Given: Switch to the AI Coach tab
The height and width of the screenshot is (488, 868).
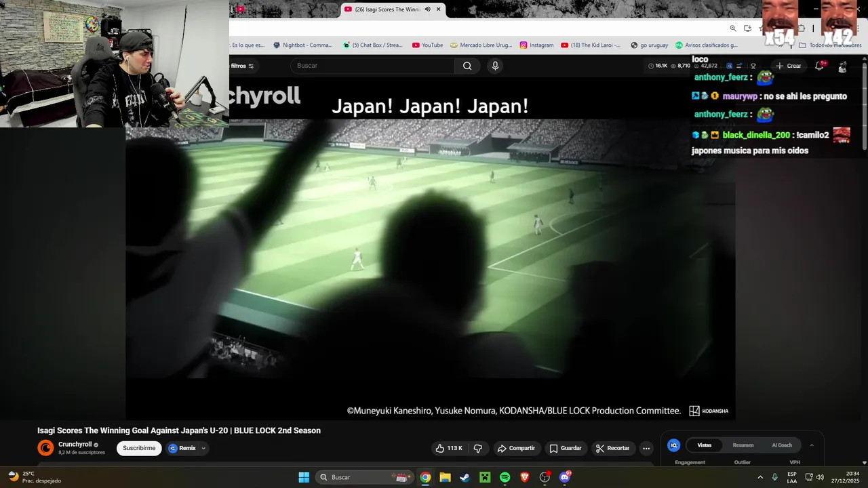Looking at the screenshot, I should click(x=782, y=445).
